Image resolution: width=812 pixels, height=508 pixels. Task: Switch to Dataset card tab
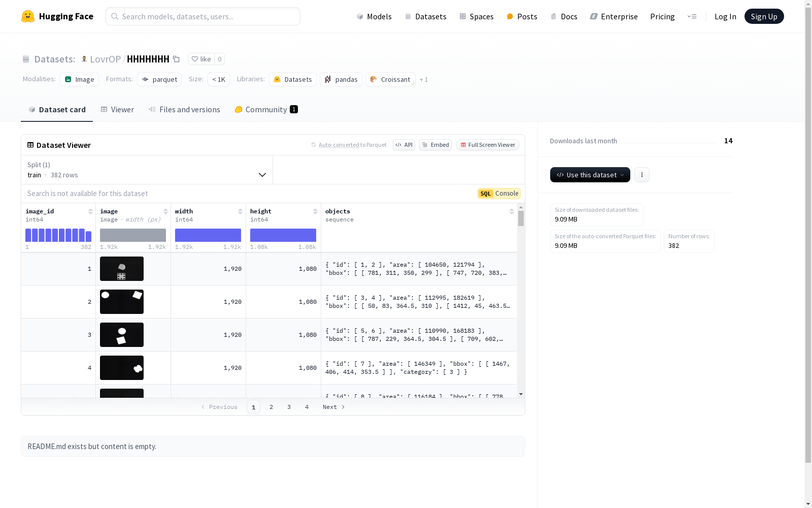(57, 110)
